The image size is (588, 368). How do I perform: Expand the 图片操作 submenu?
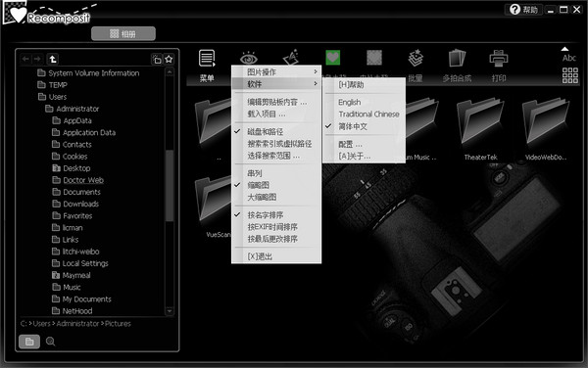276,71
